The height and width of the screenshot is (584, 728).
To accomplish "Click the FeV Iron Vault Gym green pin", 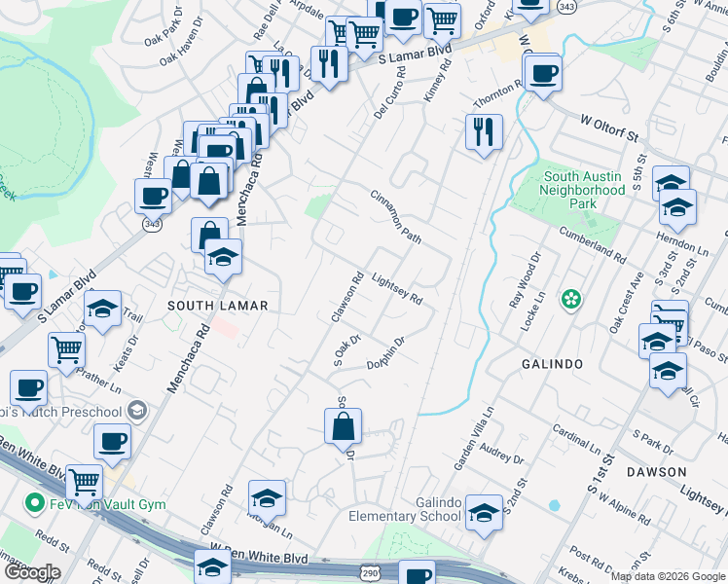I will 34,504.
